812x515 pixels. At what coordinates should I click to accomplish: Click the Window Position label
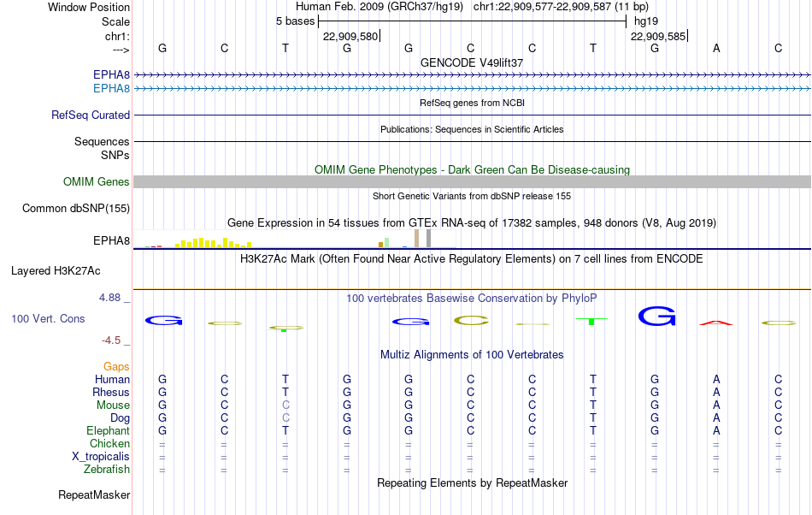click(89, 7)
